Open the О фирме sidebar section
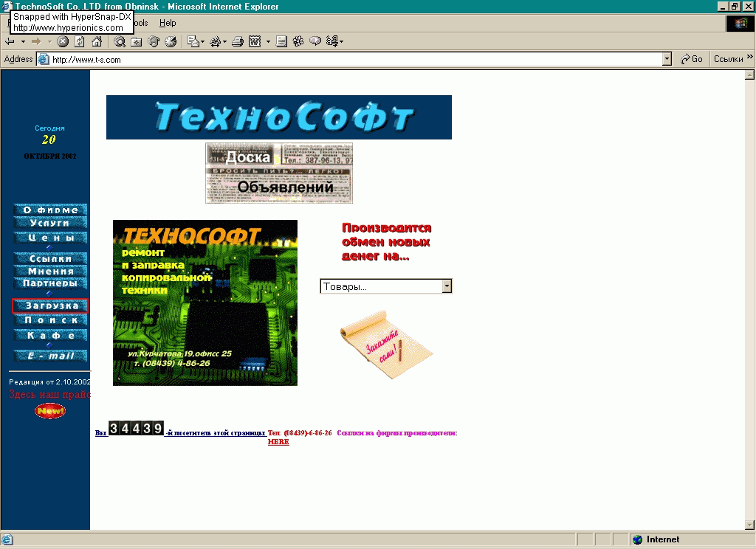756x549 pixels. pos(50,210)
